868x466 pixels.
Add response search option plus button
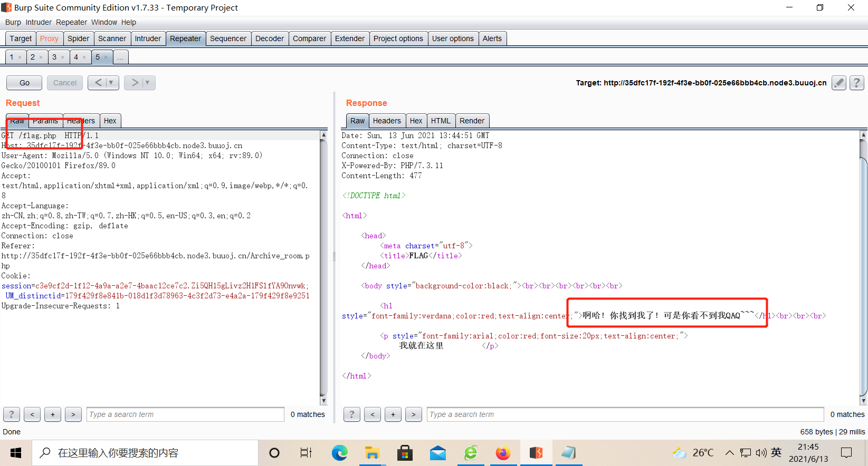393,414
